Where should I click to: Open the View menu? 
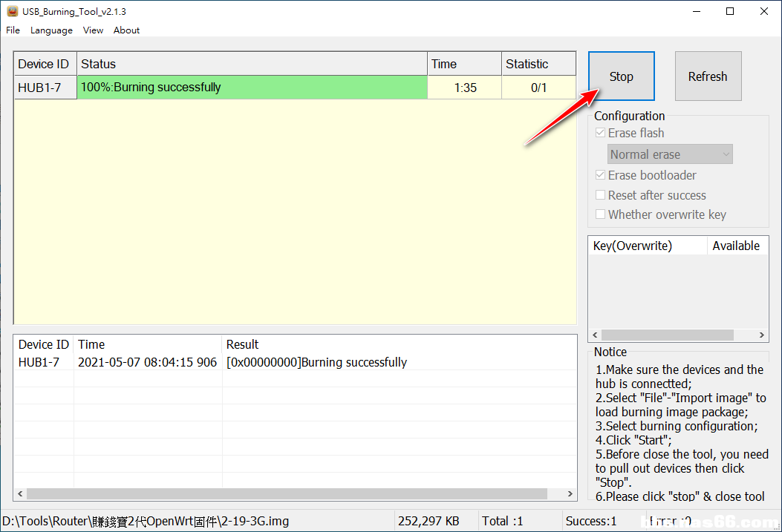click(x=93, y=30)
